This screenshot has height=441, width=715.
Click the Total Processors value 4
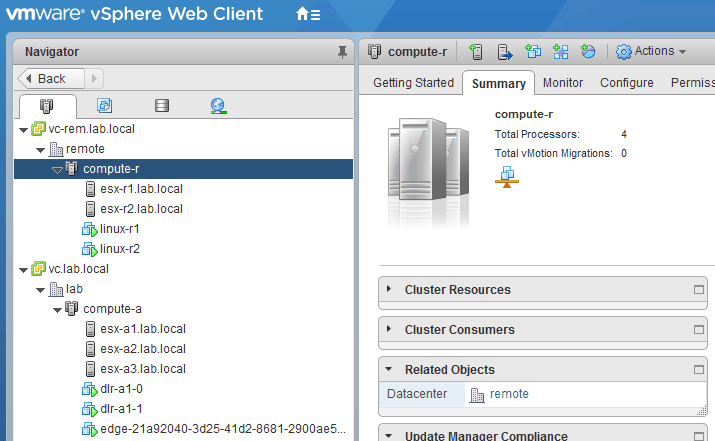point(624,135)
